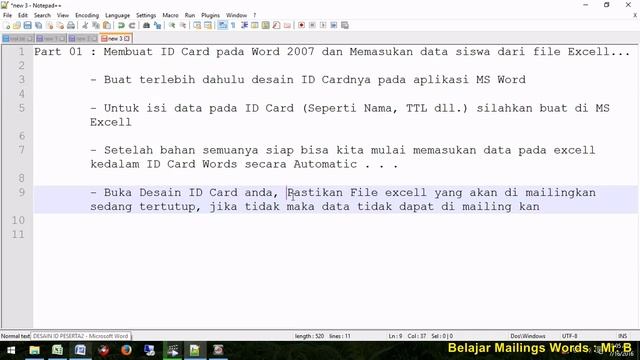Switch to Excel on the taskbar
Viewport: 640px width, 360px height.
pos(58,350)
